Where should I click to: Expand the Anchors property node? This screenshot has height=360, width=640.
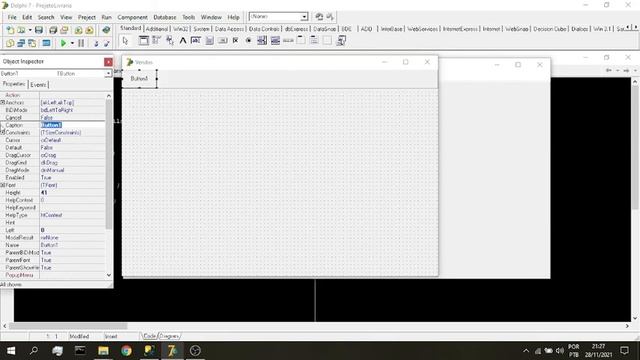[x=2, y=102]
